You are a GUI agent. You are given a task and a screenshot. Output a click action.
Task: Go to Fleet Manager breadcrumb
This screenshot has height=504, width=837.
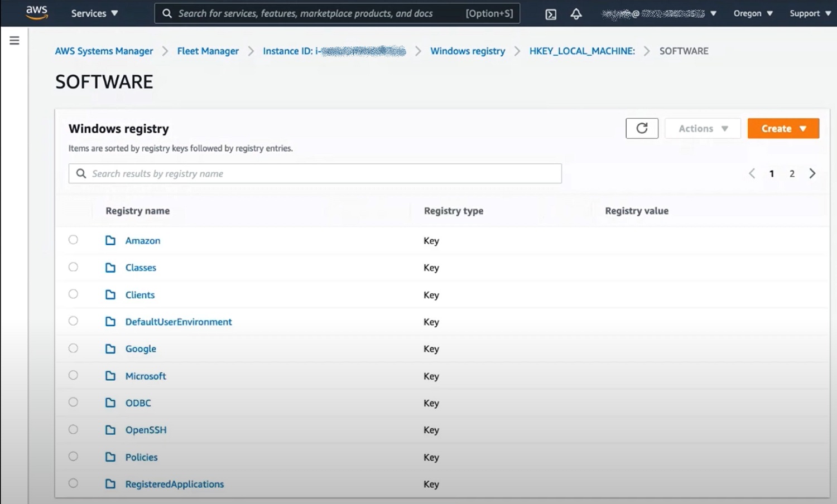pos(208,51)
